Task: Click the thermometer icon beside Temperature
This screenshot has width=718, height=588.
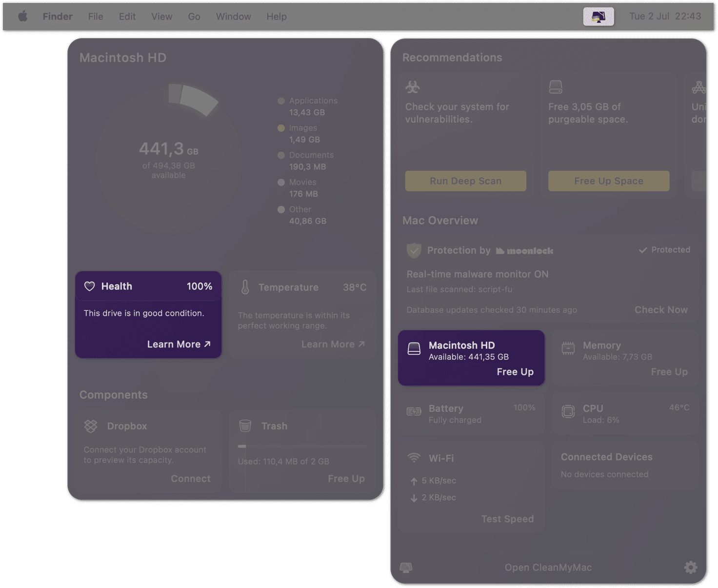Action: tap(245, 287)
